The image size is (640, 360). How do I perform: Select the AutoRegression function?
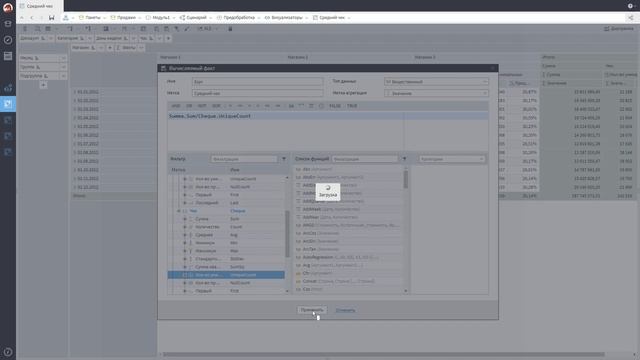pyautogui.click(x=349, y=257)
